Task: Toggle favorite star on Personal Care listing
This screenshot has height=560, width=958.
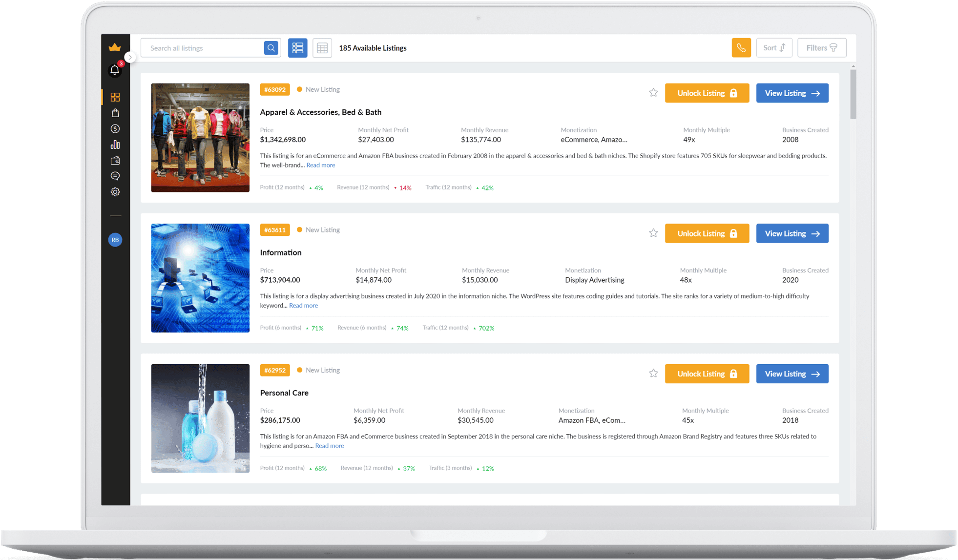Action: click(x=653, y=373)
